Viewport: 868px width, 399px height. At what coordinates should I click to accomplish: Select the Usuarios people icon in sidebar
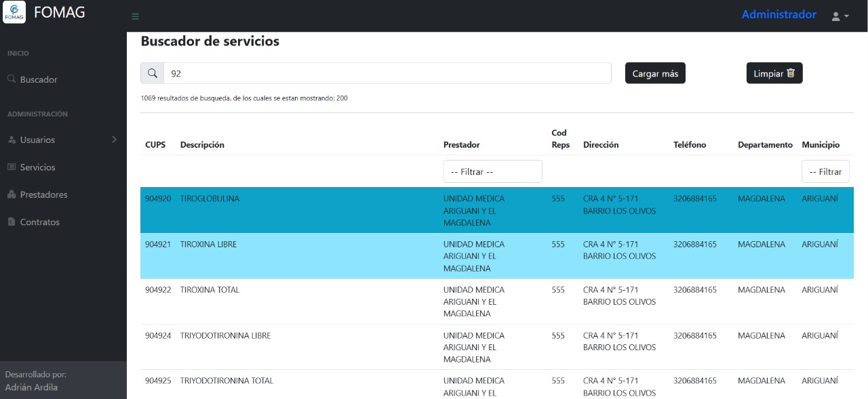pos(12,140)
